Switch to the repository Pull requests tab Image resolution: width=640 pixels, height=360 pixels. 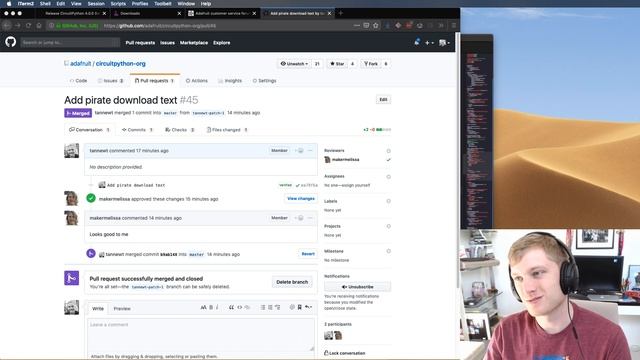click(x=154, y=81)
